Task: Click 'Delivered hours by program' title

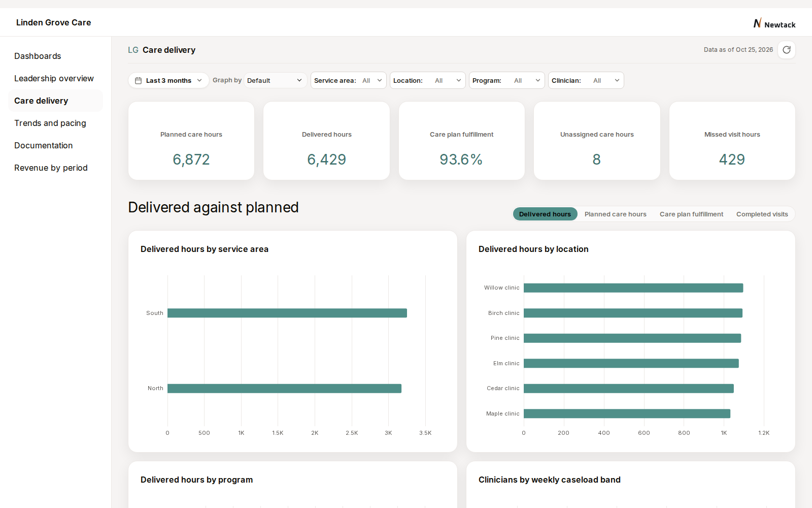Action: click(x=196, y=480)
